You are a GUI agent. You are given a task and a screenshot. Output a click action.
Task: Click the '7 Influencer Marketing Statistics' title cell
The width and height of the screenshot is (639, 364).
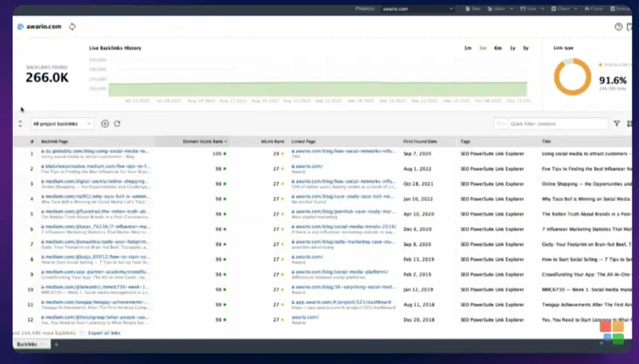click(586, 229)
